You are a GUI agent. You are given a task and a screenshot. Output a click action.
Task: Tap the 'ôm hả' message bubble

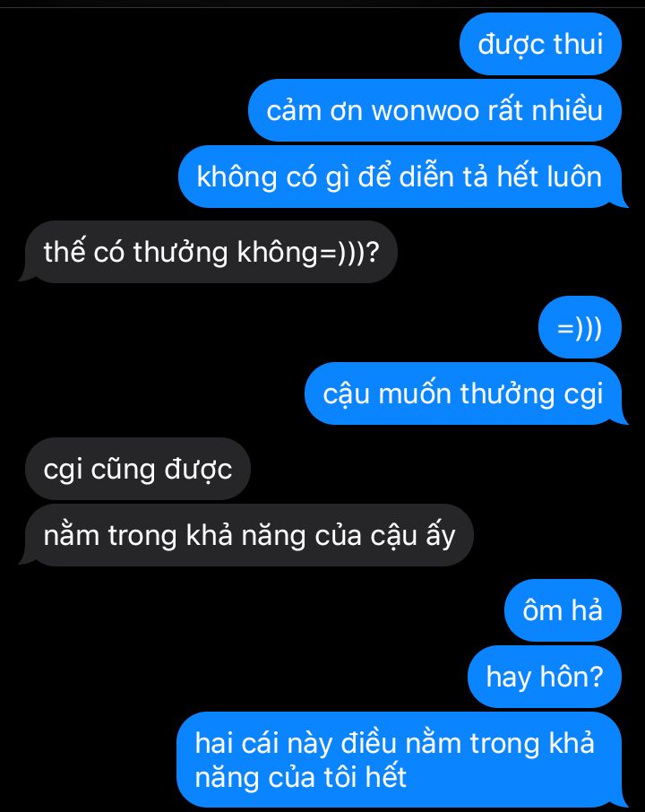(x=563, y=610)
